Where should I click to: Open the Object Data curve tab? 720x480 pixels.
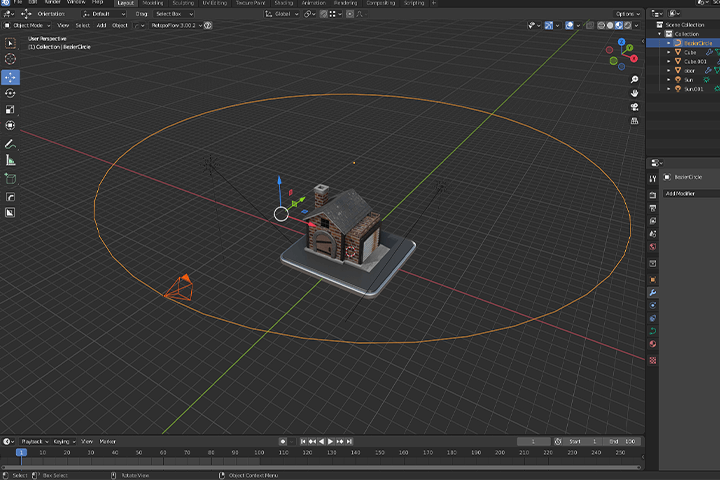652,331
